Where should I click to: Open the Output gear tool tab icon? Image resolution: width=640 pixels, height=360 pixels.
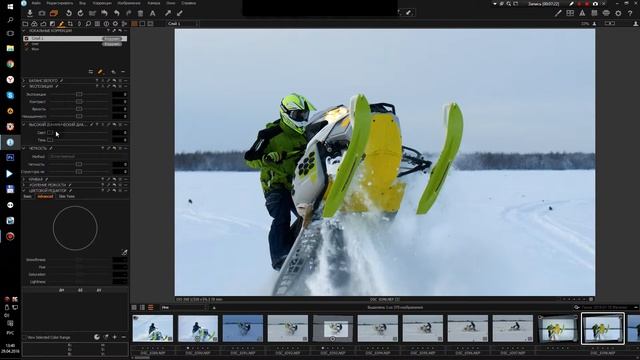115,24
